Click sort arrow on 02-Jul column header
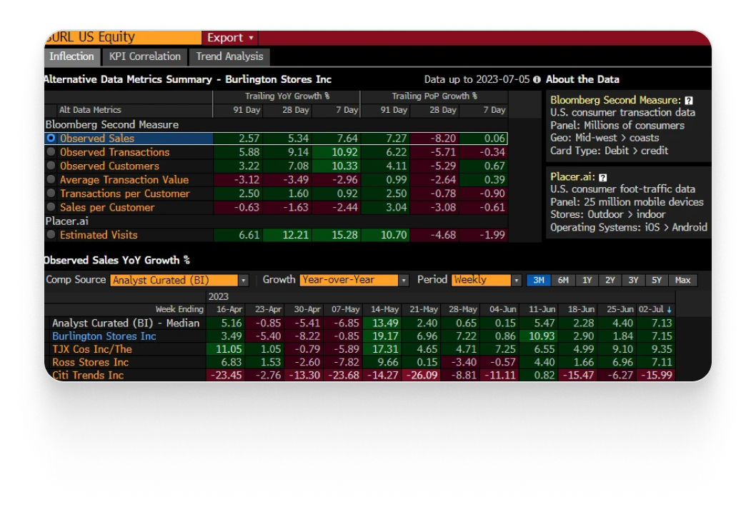Viewport: 756px width, 532px height. 669,310
